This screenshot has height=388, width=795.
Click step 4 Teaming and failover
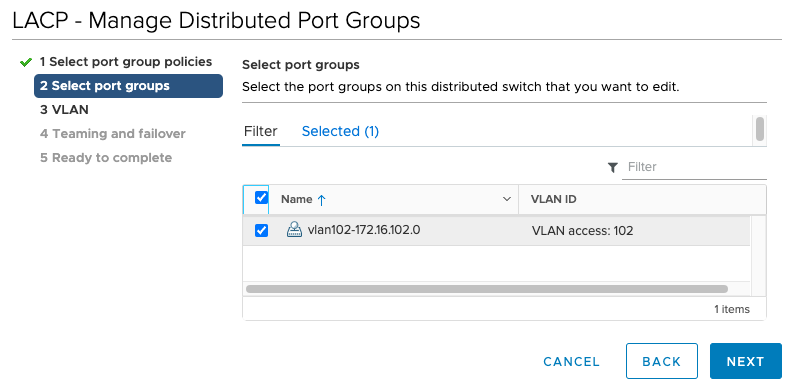[x=113, y=134]
